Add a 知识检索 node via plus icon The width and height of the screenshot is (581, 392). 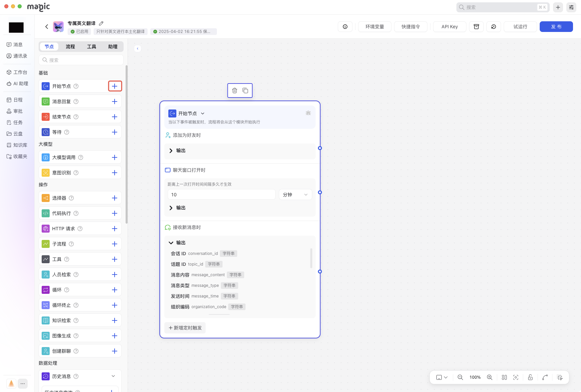pos(115,320)
